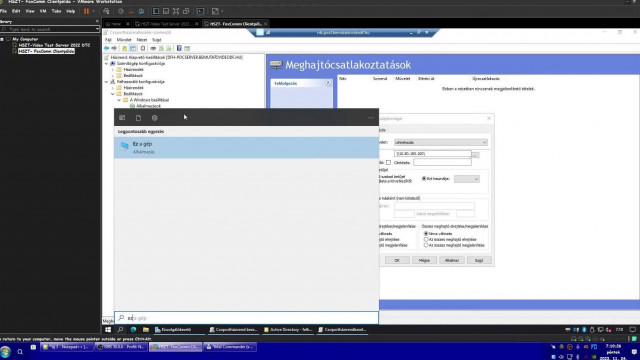This screenshot has height=360, width=640.
Task: Select HSZT-Video Test Server in library tree
Action: tap(54, 45)
